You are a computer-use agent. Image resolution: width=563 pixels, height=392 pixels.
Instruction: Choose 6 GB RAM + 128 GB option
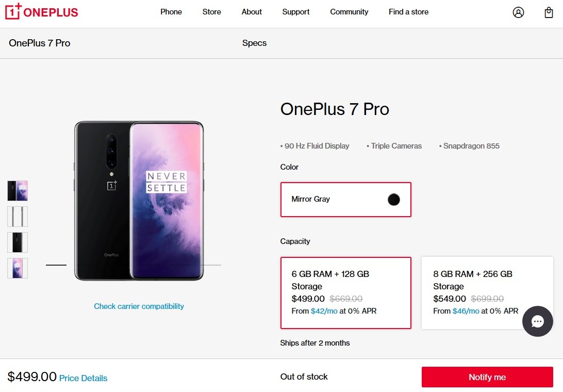coord(345,292)
